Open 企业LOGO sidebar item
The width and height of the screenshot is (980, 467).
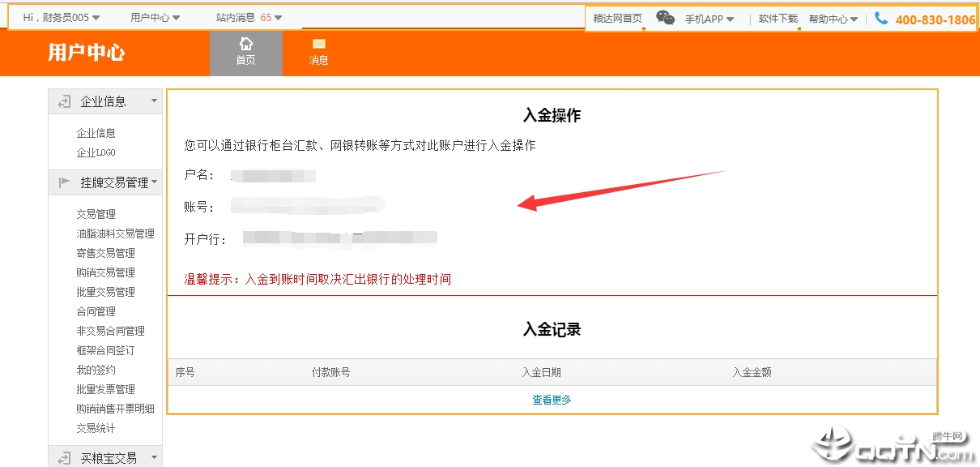click(96, 152)
